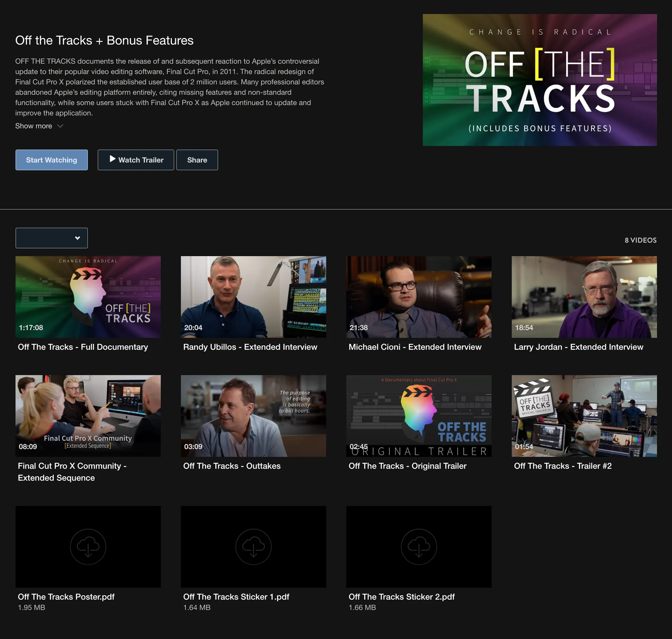
Task: Open Final Cut Pro X Community thumbnail
Action: 88,416
